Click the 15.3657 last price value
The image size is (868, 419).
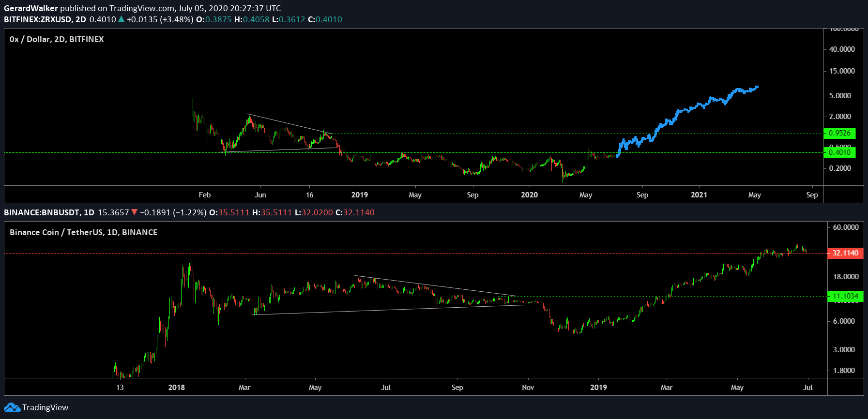click(113, 212)
